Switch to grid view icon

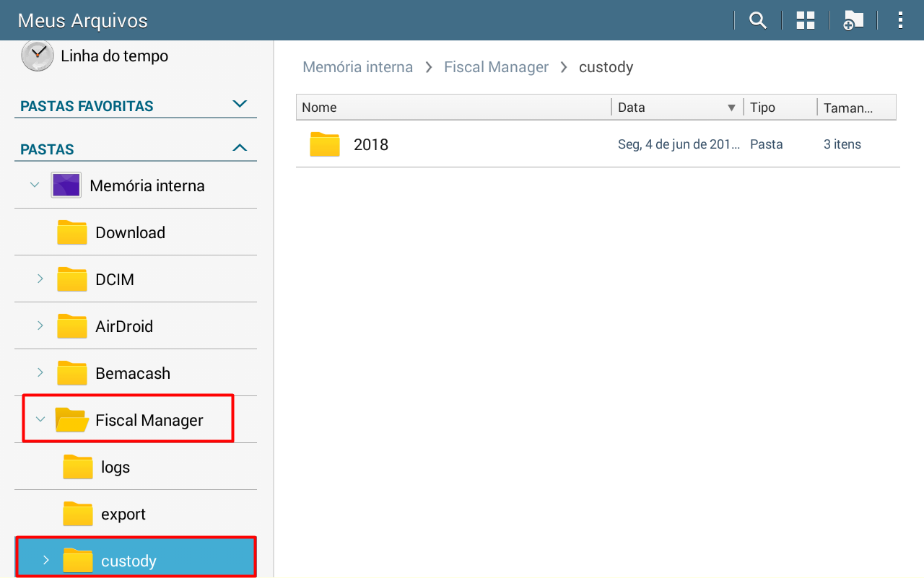[806, 20]
